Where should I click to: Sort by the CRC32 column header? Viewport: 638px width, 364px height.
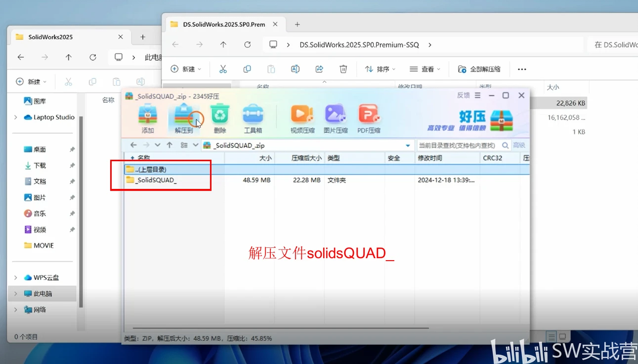coord(500,158)
